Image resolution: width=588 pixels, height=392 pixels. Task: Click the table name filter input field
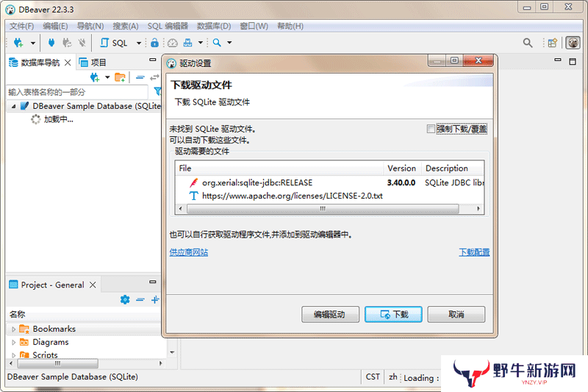(77, 92)
